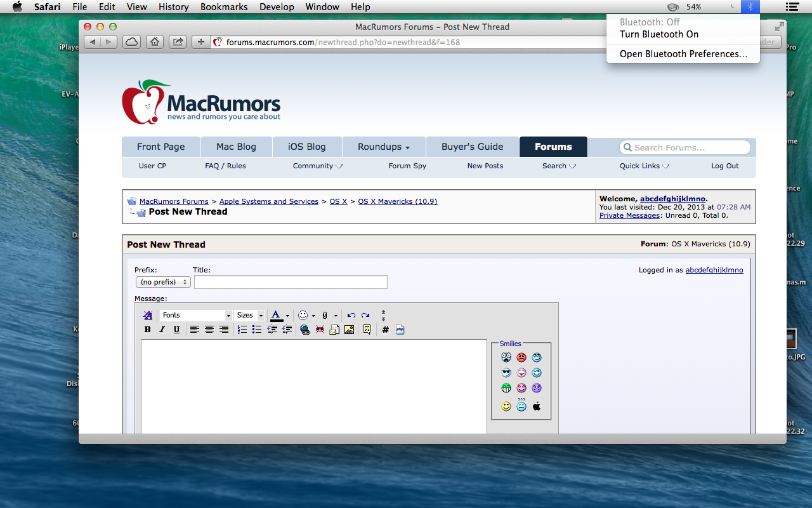Insert the black Apple logo smiley
812x508 pixels.
click(537, 406)
